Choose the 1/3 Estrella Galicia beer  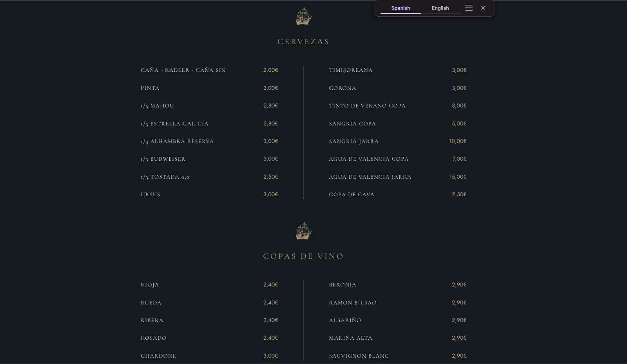point(174,123)
